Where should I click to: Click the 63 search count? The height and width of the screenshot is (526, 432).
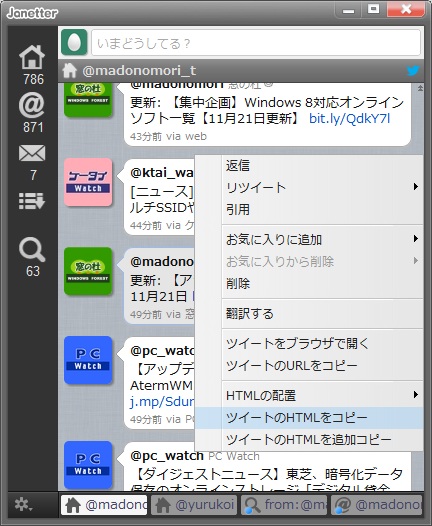click(33, 271)
